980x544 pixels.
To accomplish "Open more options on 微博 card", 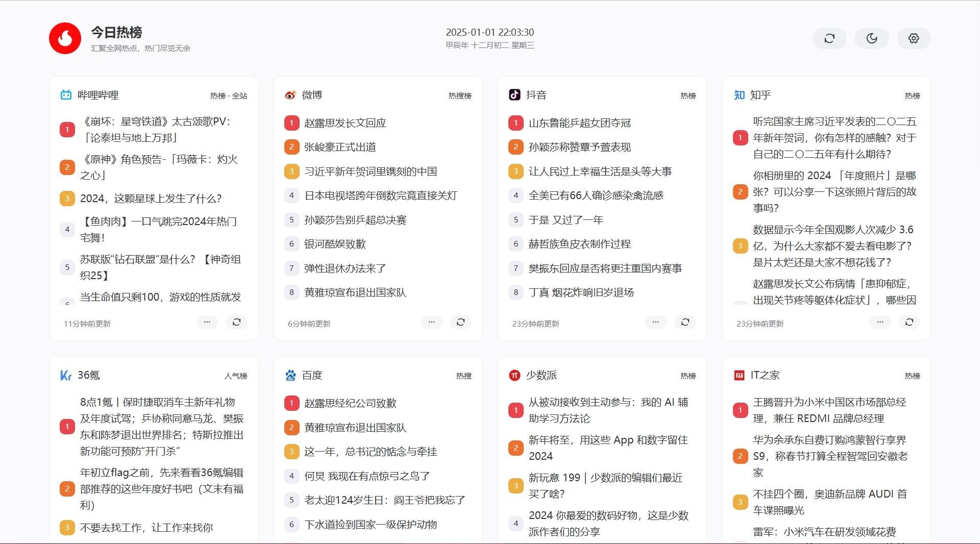I will click(x=431, y=322).
